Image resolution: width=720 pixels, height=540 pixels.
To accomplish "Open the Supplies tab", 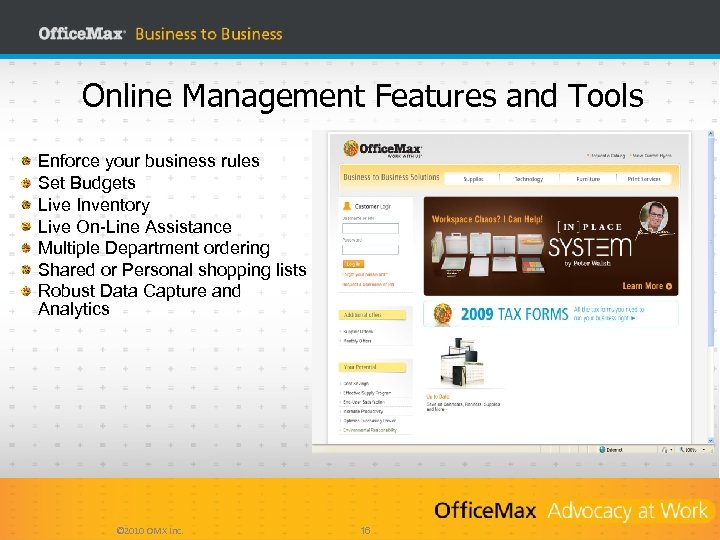I will pyautogui.click(x=473, y=179).
